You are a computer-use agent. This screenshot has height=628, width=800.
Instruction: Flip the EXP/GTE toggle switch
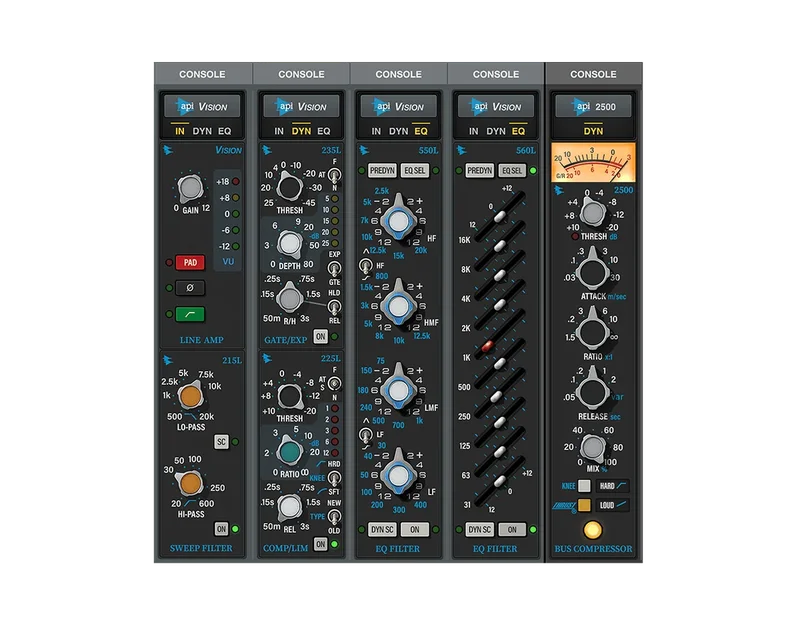click(x=334, y=268)
